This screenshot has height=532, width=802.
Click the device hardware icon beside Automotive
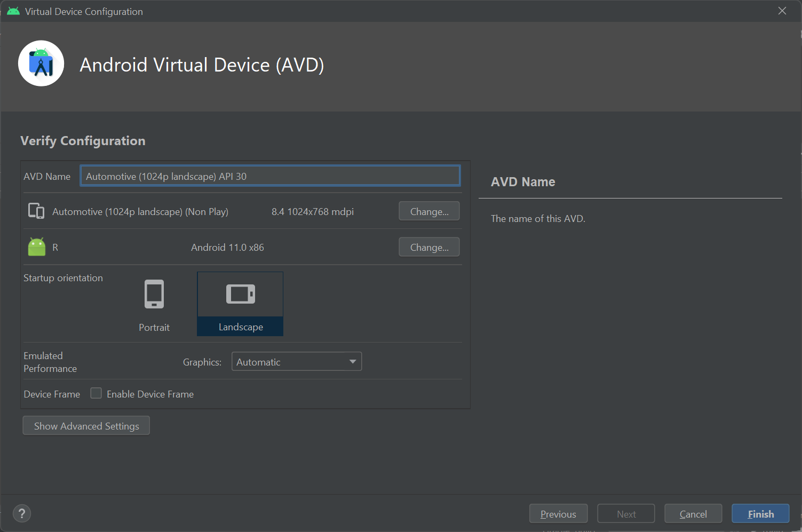(x=36, y=211)
